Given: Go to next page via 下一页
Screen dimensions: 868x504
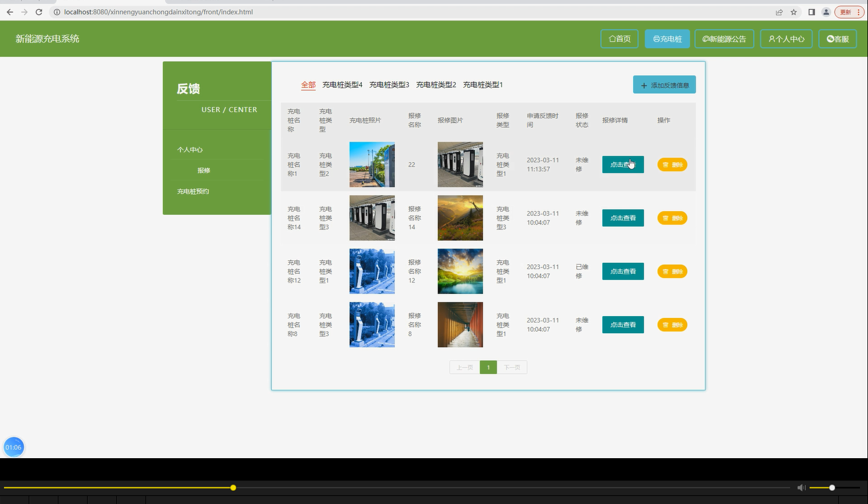Looking at the screenshot, I should point(512,367).
